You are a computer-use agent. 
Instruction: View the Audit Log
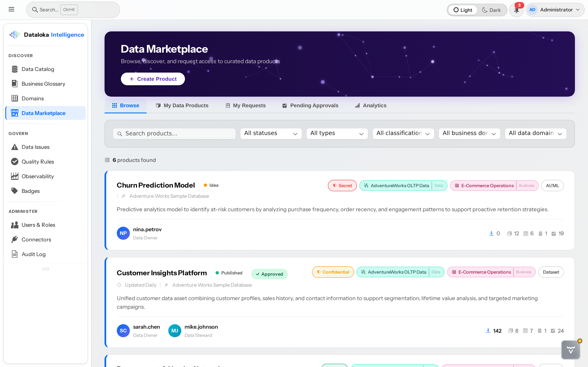coord(33,254)
